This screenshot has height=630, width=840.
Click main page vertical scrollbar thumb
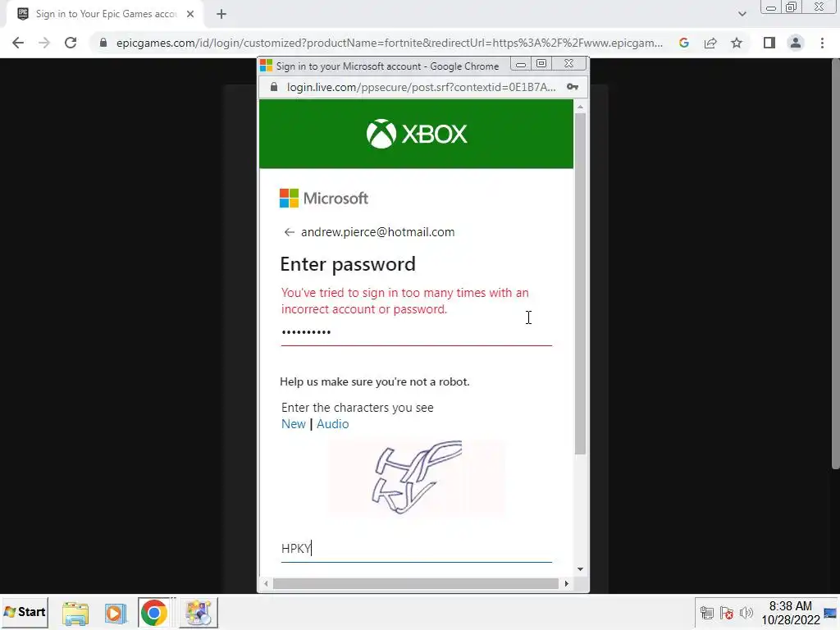pyautogui.click(x=836, y=265)
